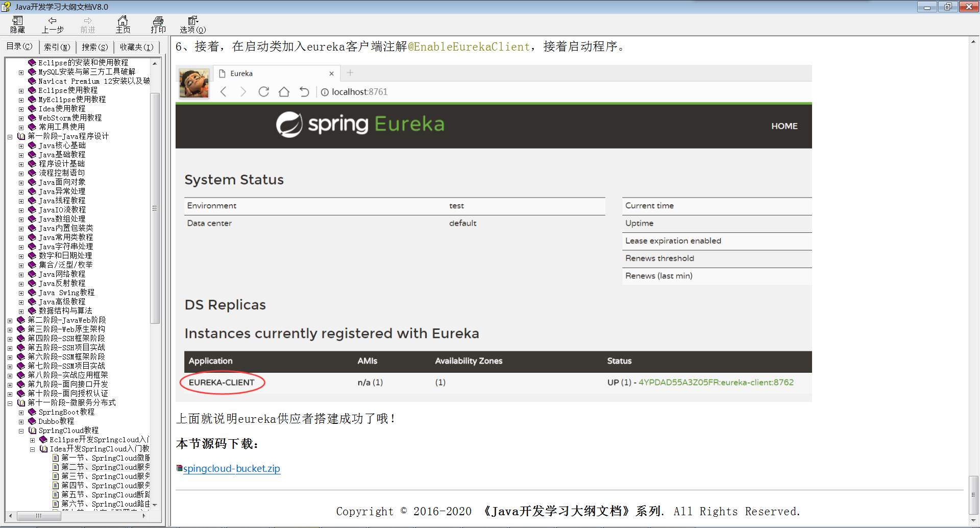Click the book icon beside SpringBoot教程
The width and height of the screenshot is (980, 528).
tap(32, 412)
